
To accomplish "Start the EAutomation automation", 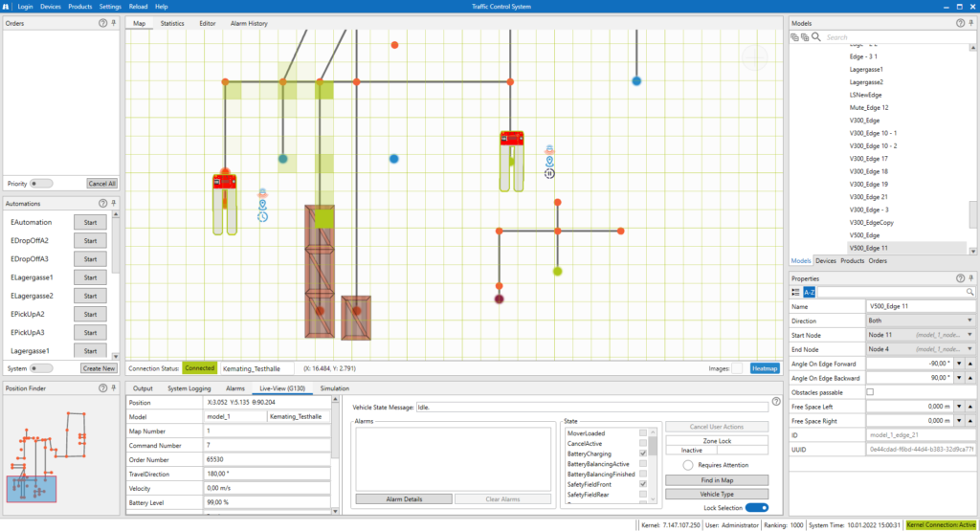I will click(91, 222).
